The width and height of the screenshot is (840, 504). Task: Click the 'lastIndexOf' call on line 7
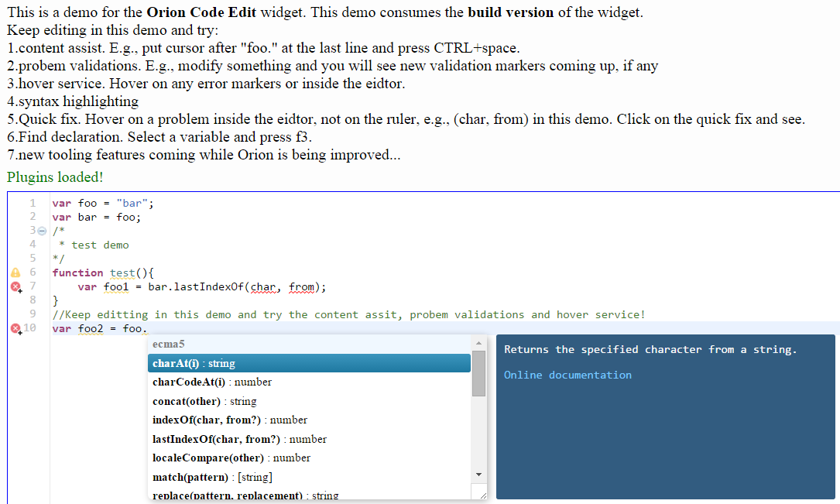click(x=209, y=287)
